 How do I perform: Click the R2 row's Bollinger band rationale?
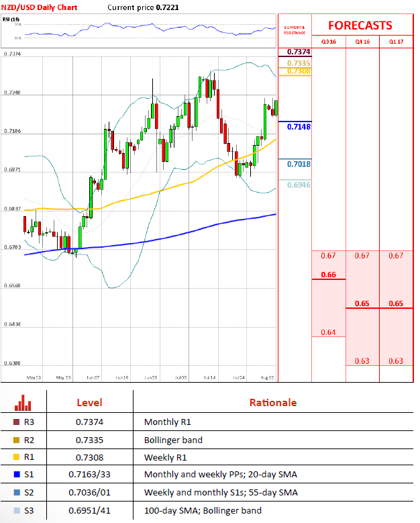click(x=173, y=440)
